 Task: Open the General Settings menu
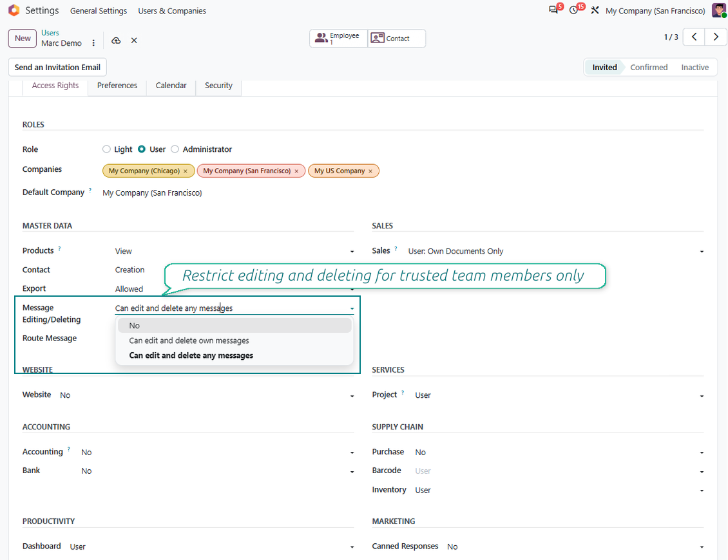coord(99,11)
